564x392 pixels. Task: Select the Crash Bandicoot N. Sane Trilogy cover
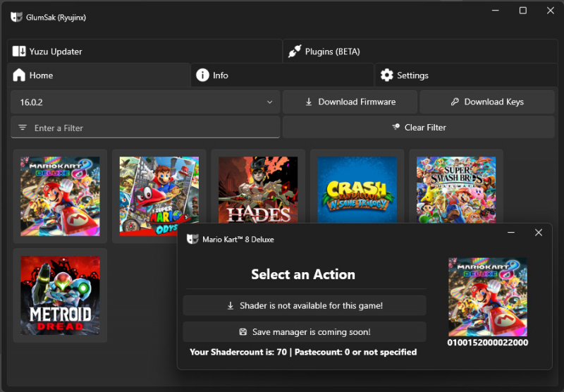[x=357, y=190]
